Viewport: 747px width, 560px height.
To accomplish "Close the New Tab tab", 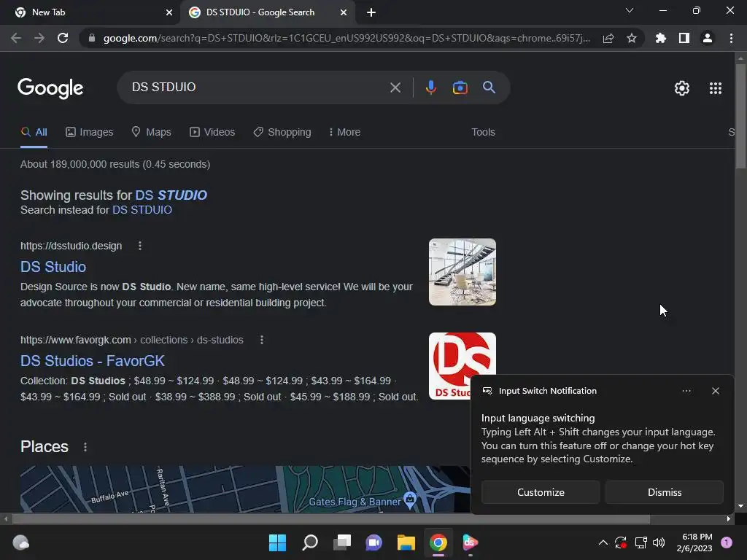I will pos(169,12).
